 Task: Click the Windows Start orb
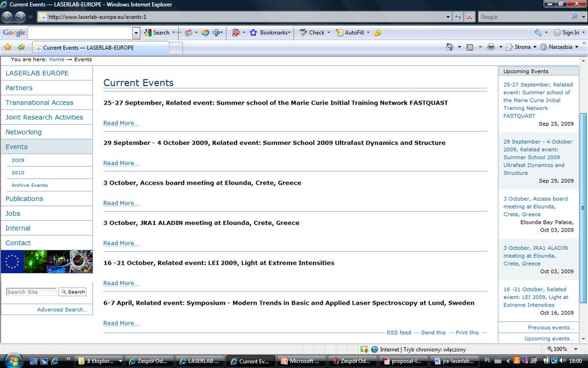(13, 361)
